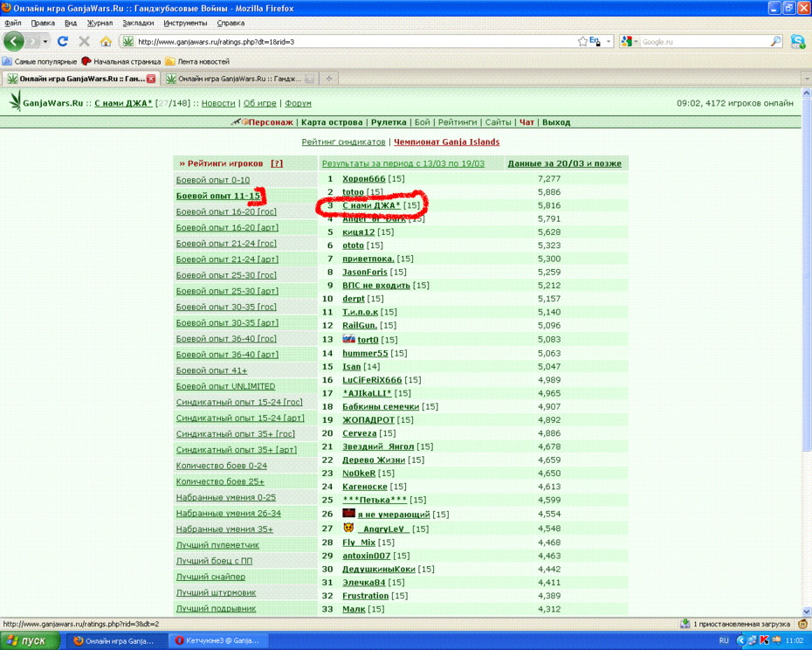Select Боевой опыт 0-10 rating

(x=213, y=180)
